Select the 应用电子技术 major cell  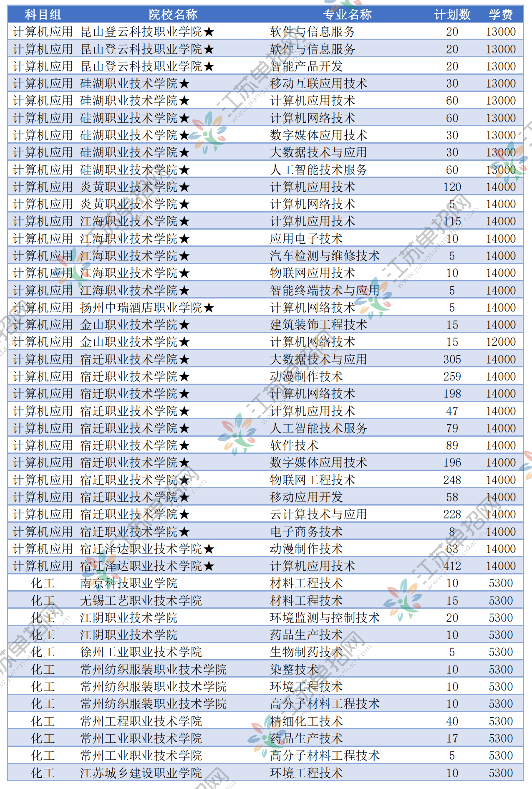(306, 239)
